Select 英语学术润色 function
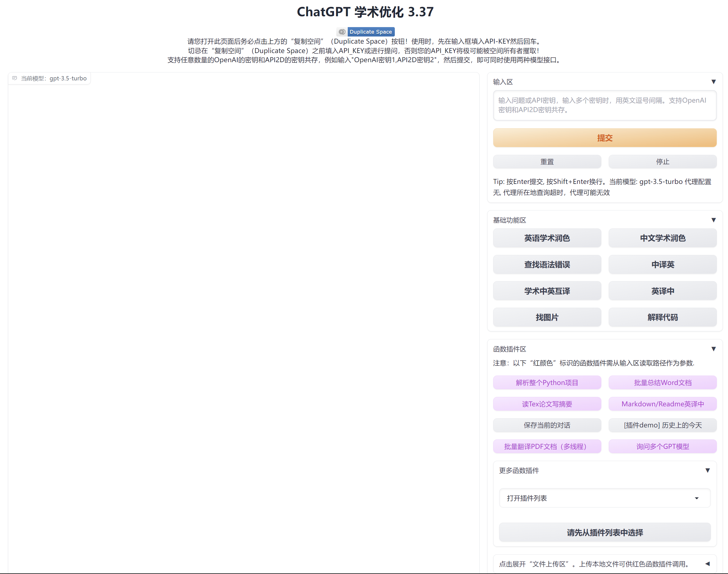This screenshot has height=574, width=728. click(547, 238)
